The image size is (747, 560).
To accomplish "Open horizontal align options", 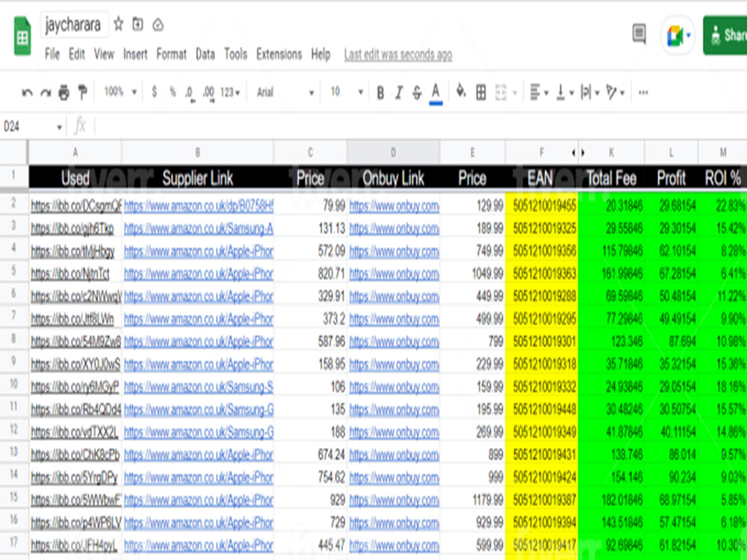I will pos(539,93).
